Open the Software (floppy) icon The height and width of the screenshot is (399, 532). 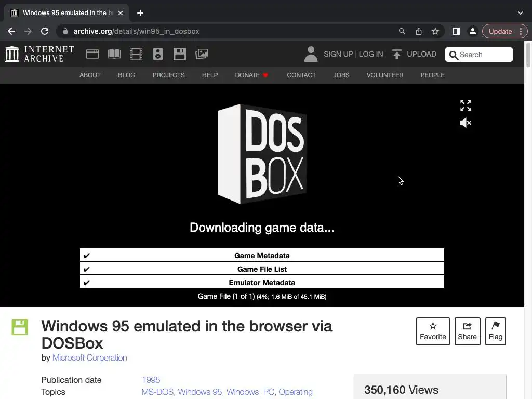[179, 54]
